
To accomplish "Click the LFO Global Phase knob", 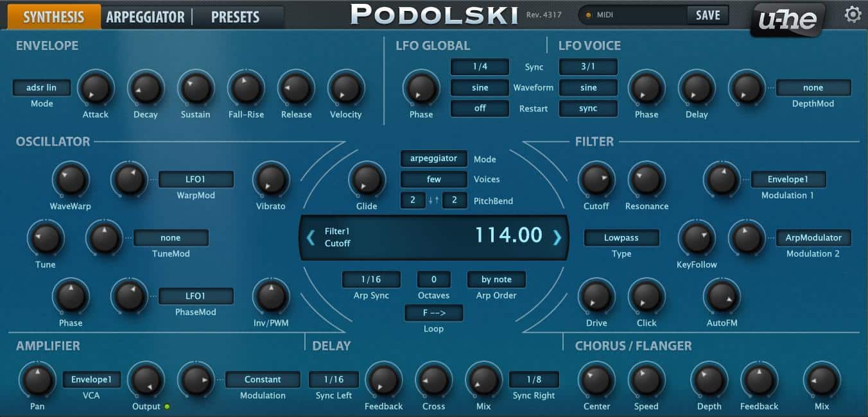I will [421, 88].
